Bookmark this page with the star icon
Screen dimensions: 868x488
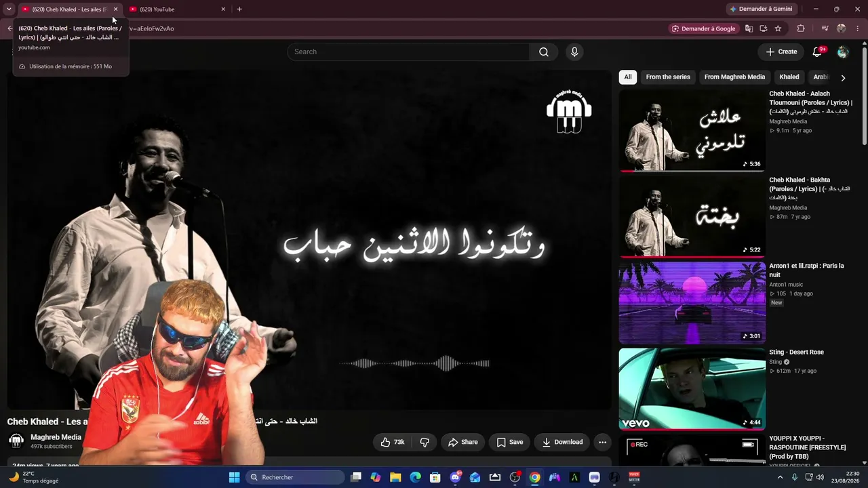(778, 28)
